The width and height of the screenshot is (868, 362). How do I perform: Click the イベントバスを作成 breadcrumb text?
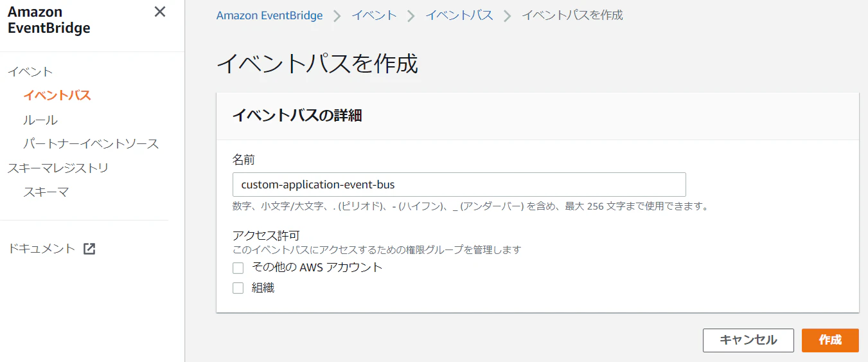(572, 15)
